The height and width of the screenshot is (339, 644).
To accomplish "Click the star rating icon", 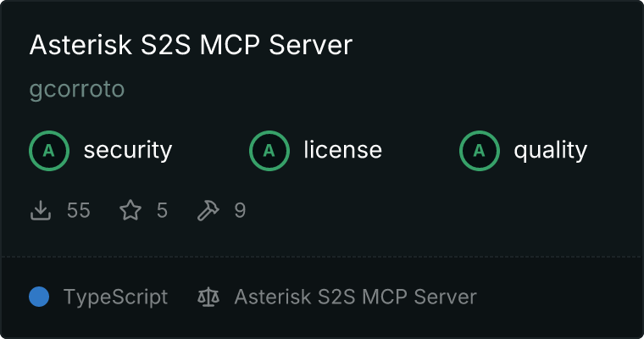I will point(130,210).
